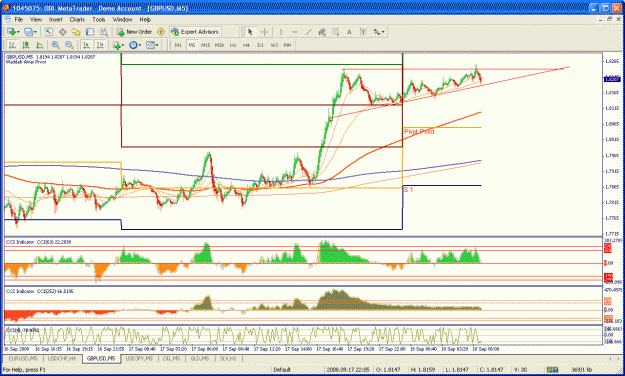Select the Text tool (A icon)
The width and height of the screenshot is (625, 376).
point(349,32)
